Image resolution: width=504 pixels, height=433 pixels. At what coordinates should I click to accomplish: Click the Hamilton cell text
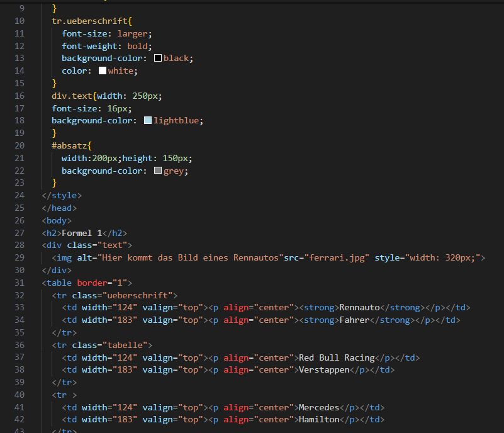(318, 420)
